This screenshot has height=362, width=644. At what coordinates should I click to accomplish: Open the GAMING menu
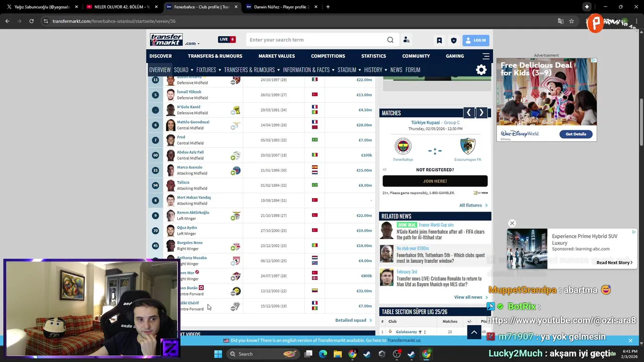(455, 56)
